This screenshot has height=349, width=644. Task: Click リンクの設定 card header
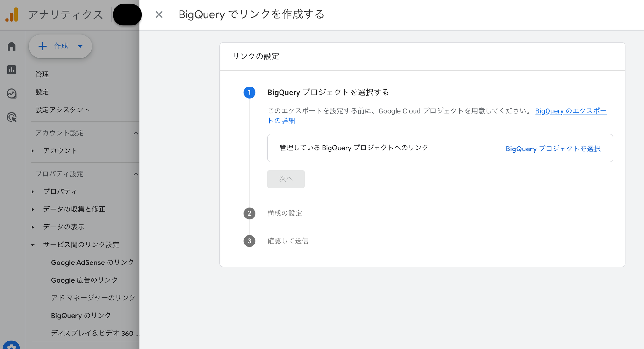coord(256,56)
